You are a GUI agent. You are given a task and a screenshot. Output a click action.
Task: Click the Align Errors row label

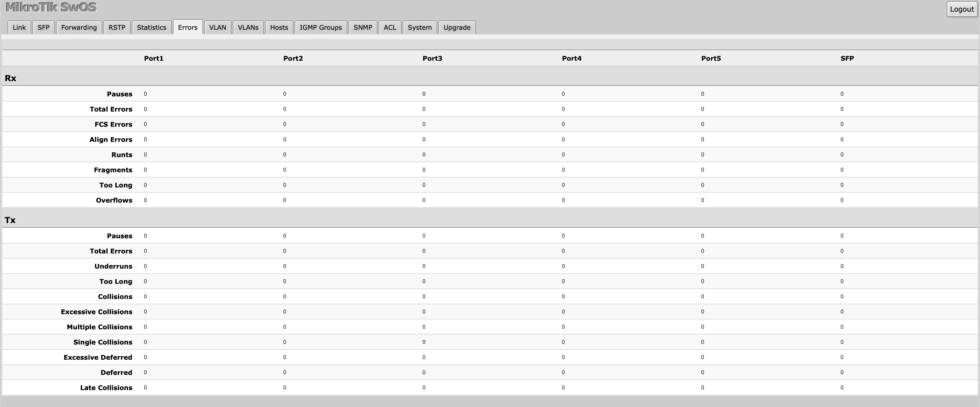tap(111, 140)
